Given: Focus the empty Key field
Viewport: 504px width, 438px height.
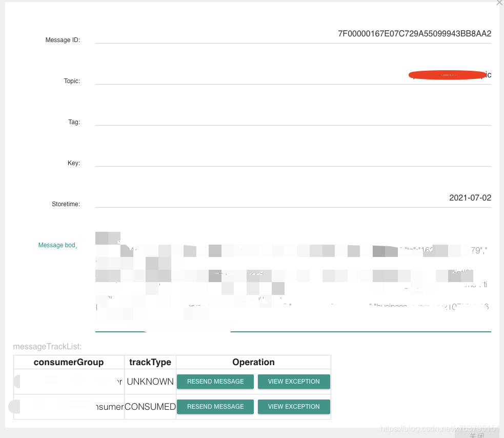Looking at the screenshot, I should (x=293, y=158).
